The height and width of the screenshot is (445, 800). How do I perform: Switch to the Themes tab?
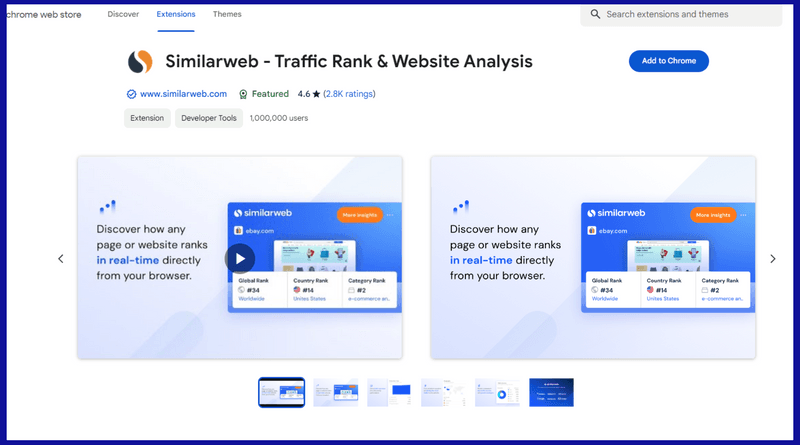227,15
